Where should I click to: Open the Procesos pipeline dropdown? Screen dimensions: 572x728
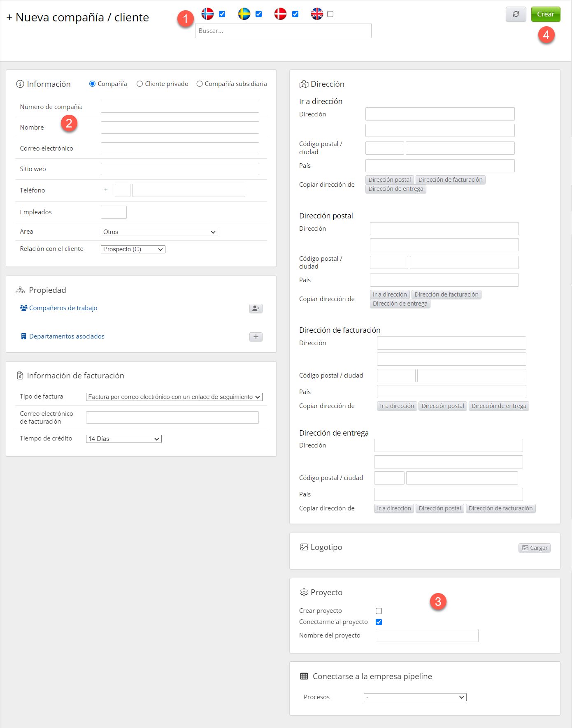415,697
